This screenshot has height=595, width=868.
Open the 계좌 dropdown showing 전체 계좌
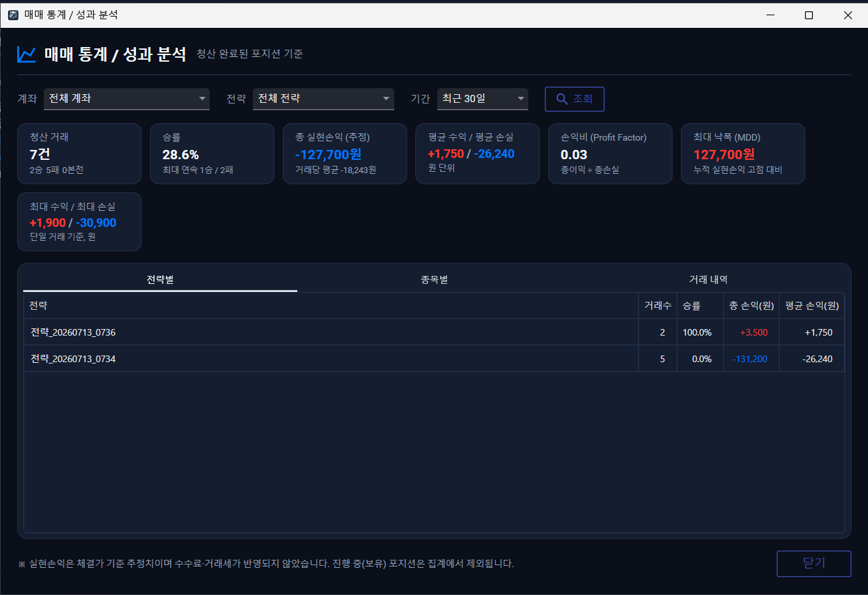(x=127, y=99)
